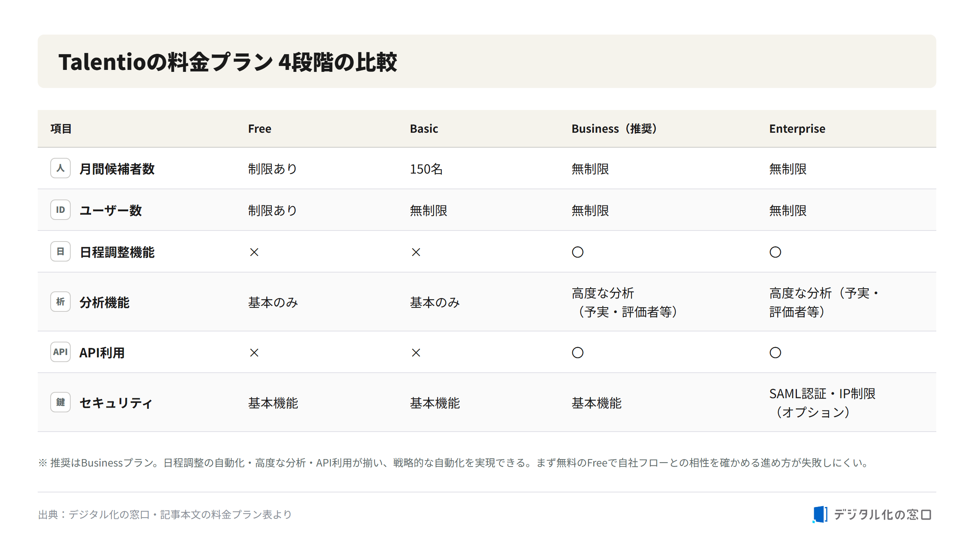Screen dimensions: 974x560
Task: Click Business 基本機能 in セキュリティ row
Action: coord(597,403)
